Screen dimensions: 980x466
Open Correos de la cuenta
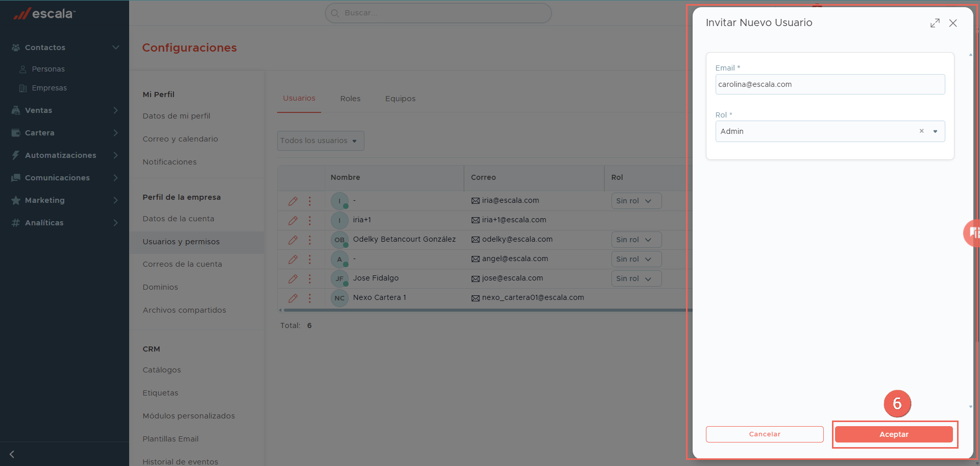tap(182, 264)
